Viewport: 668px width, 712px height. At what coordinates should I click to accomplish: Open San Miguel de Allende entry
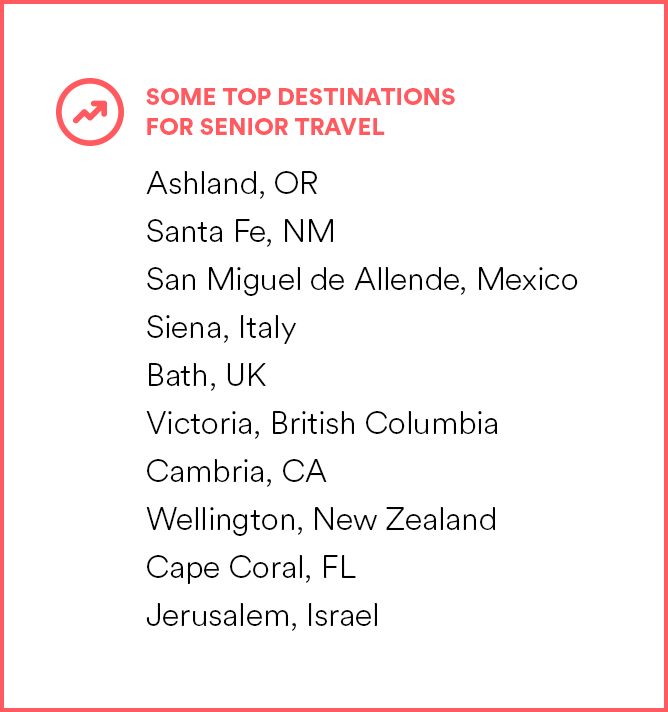300,279
